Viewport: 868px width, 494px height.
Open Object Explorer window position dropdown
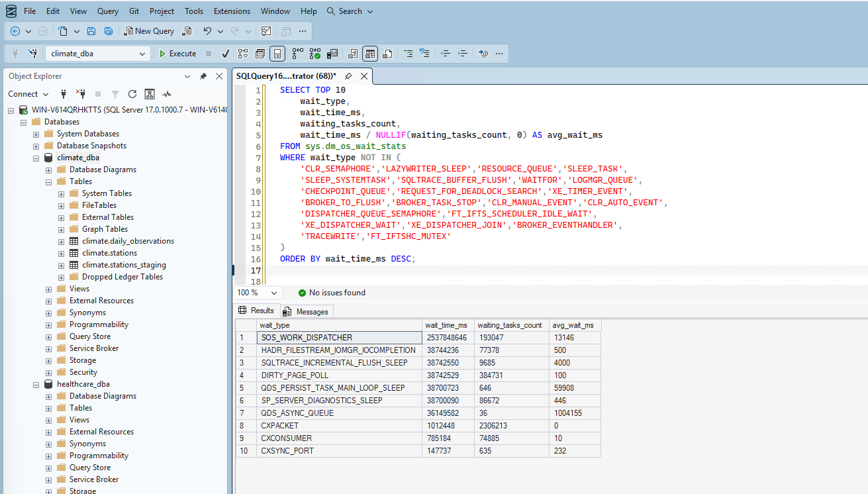click(187, 76)
